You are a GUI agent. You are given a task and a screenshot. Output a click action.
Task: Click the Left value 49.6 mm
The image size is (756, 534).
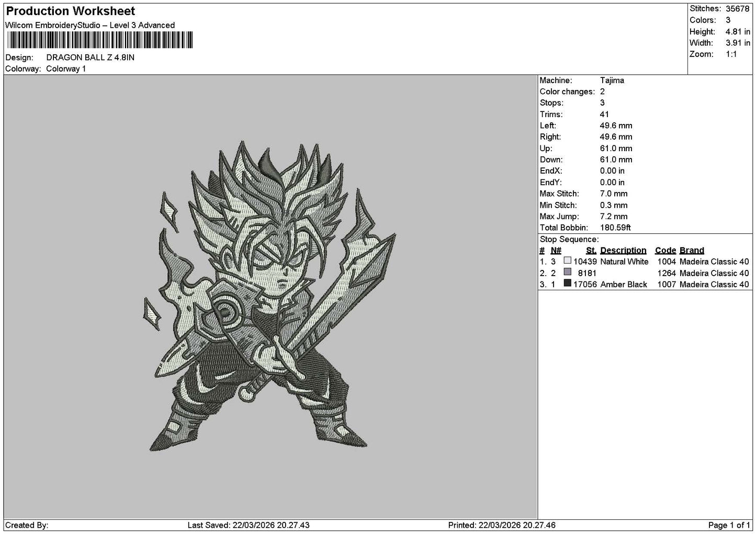tap(616, 126)
